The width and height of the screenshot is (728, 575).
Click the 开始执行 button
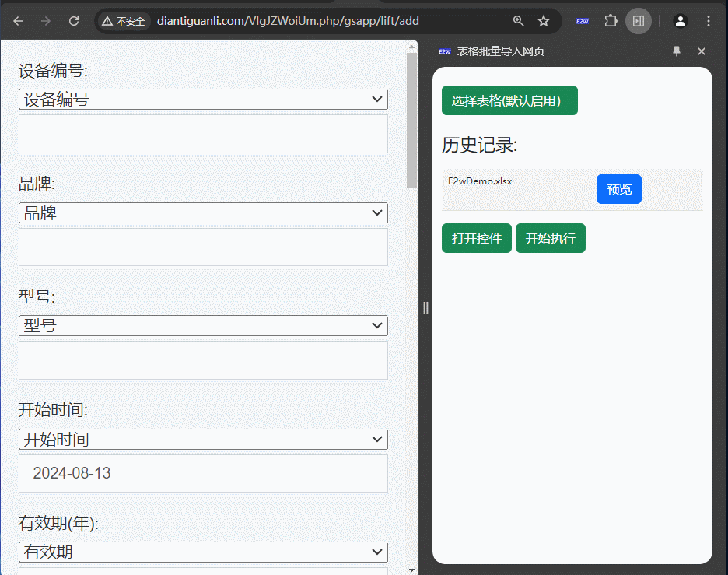550,238
